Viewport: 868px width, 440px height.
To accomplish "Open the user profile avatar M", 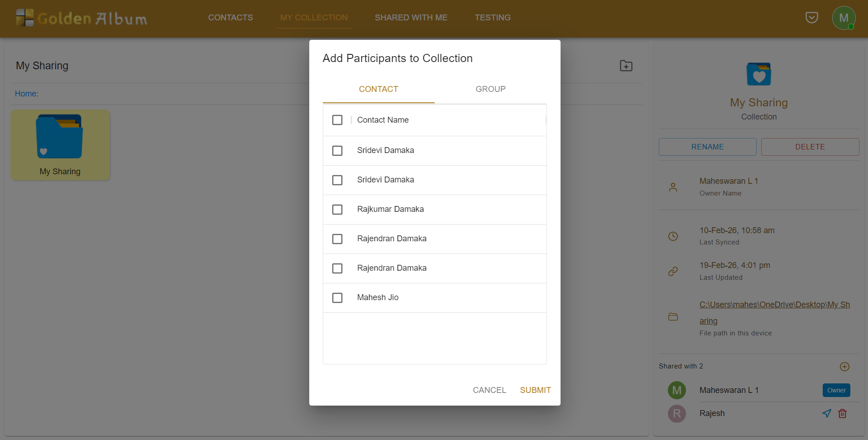I will 843,18.
